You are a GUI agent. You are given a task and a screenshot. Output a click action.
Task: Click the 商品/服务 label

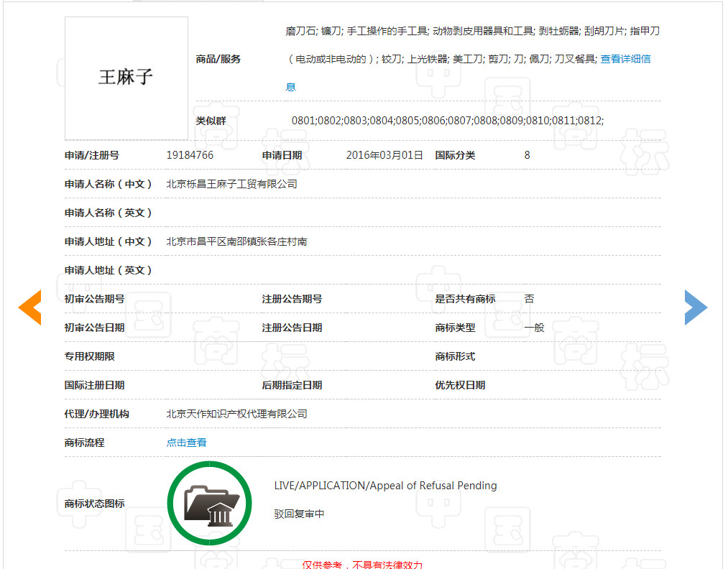218,59
